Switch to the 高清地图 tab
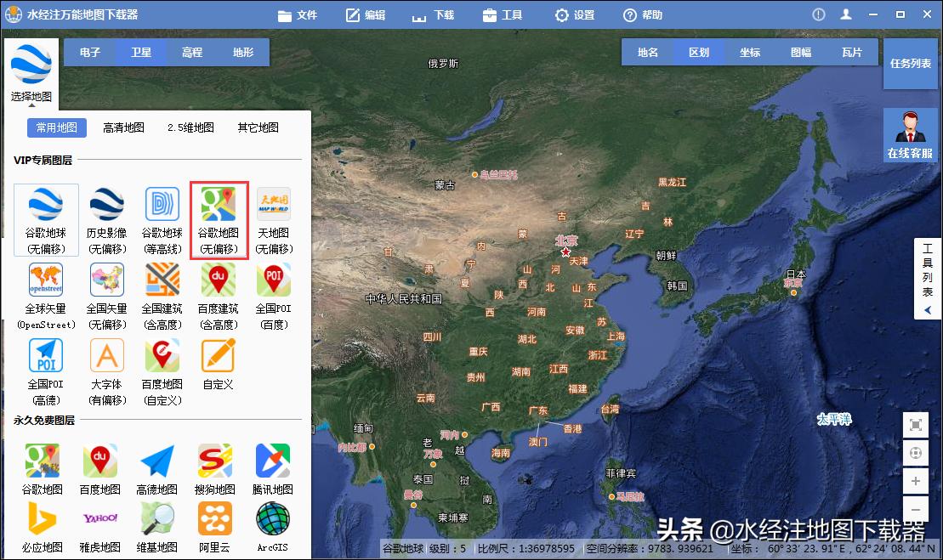943x560 pixels. click(122, 127)
